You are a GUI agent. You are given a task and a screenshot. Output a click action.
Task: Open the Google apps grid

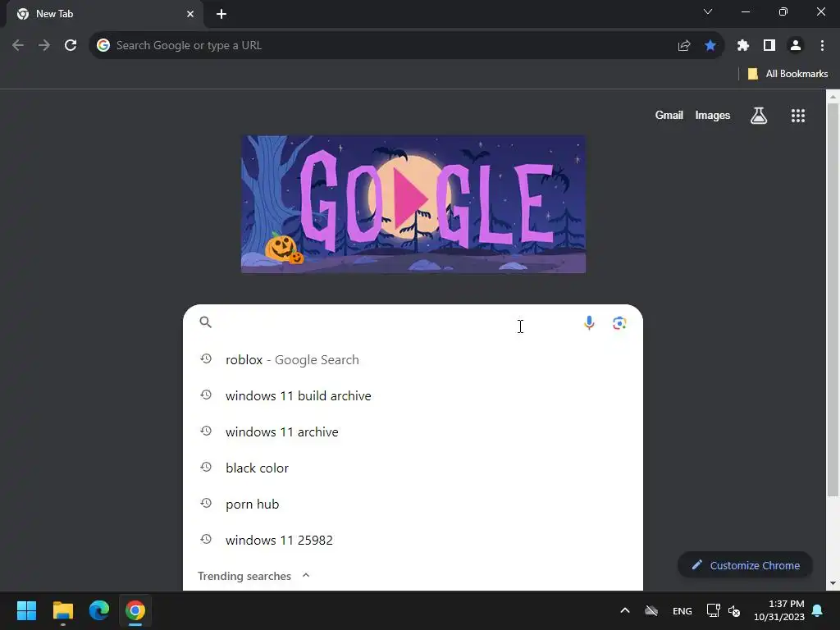coord(798,115)
